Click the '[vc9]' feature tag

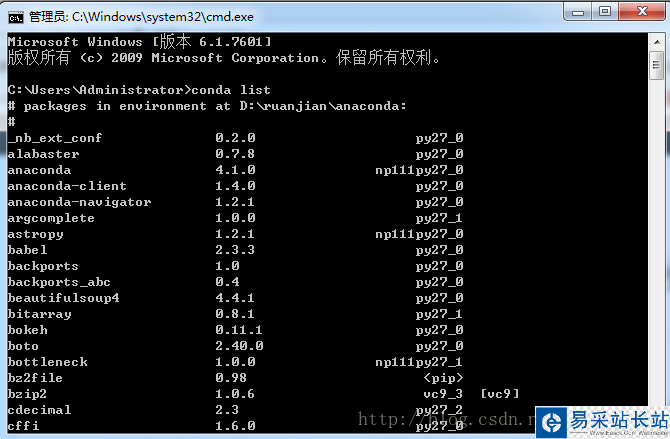500,394
